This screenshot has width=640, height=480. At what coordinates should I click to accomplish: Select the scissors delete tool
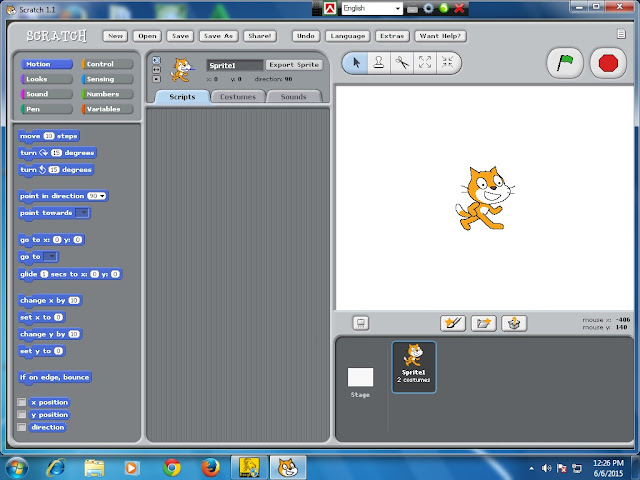point(402,63)
